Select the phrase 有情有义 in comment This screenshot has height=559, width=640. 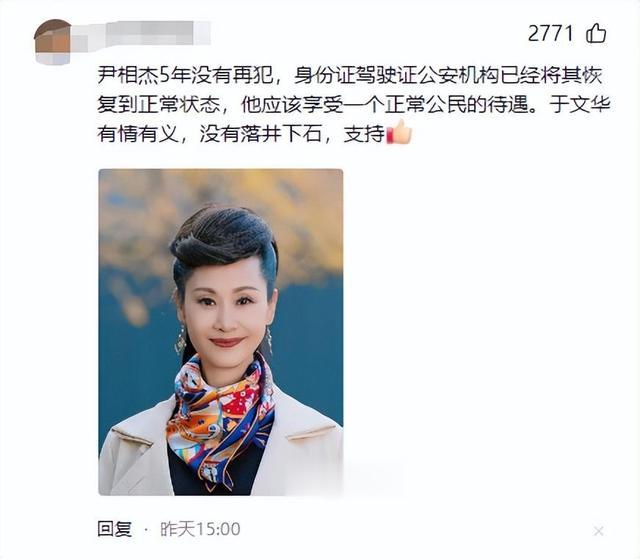pyautogui.click(x=138, y=133)
